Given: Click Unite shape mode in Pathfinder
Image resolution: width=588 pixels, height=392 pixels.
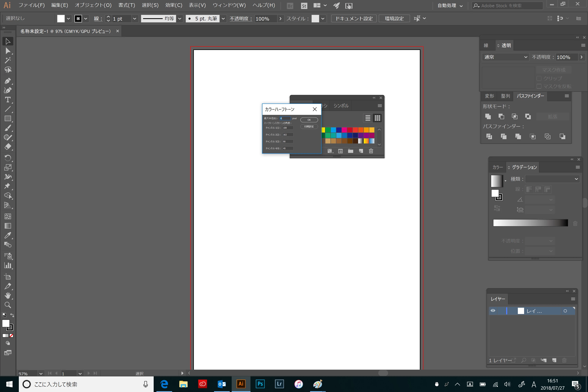Looking at the screenshot, I should (x=488, y=116).
